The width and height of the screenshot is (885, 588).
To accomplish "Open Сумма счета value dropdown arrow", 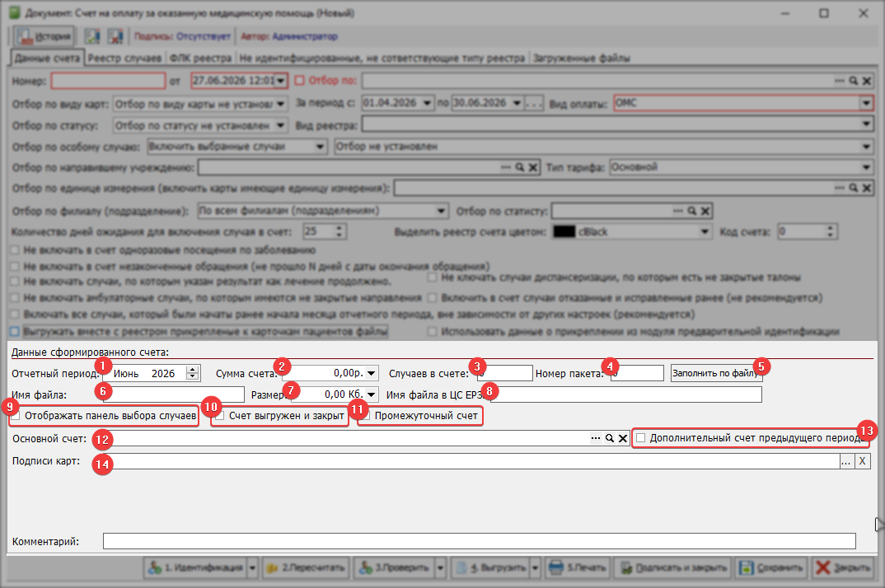I will click(372, 373).
